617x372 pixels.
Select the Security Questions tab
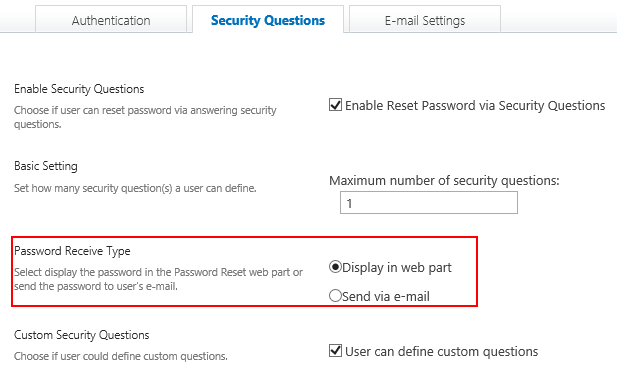[268, 20]
